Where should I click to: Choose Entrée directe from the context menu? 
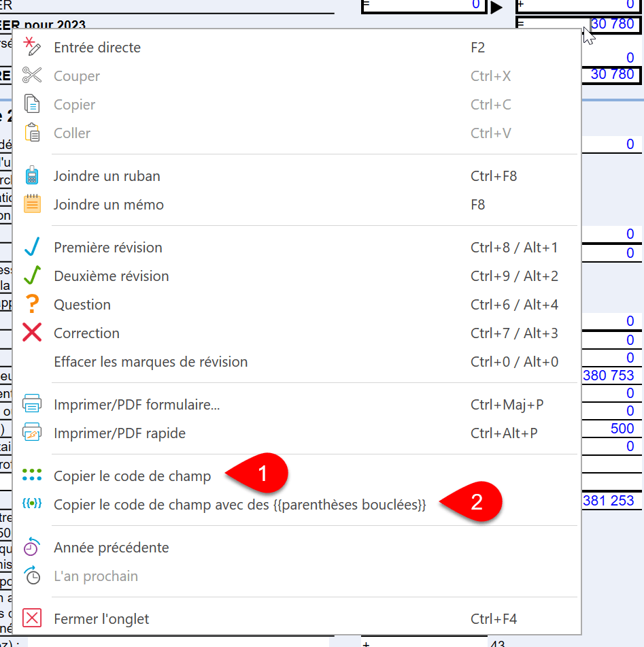click(296, 48)
